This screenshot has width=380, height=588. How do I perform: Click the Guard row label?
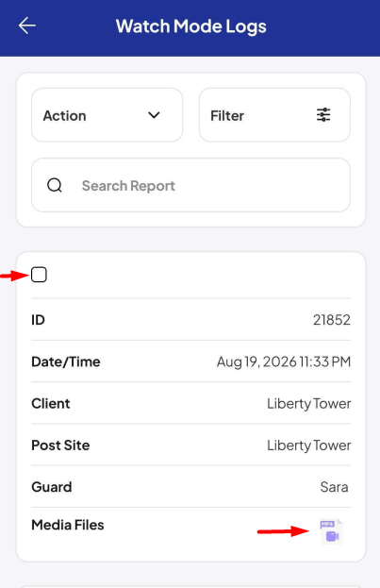52,487
